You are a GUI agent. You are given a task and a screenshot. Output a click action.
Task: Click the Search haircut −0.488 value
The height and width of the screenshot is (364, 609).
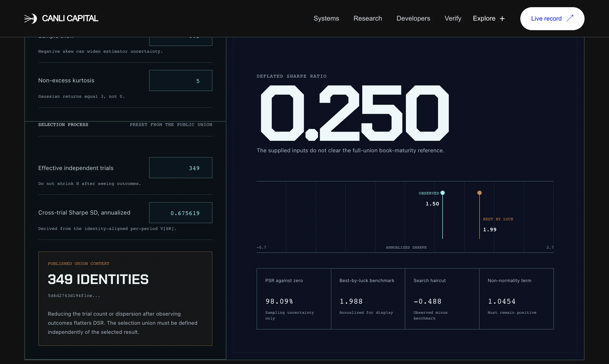[x=427, y=301]
